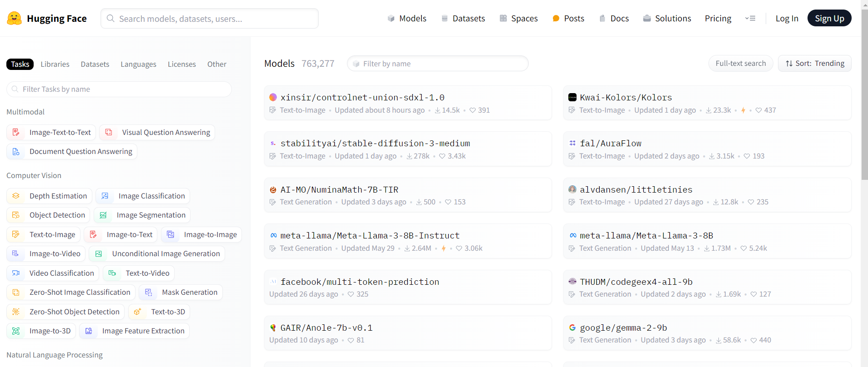Open Posts in the top navigation

(568, 19)
